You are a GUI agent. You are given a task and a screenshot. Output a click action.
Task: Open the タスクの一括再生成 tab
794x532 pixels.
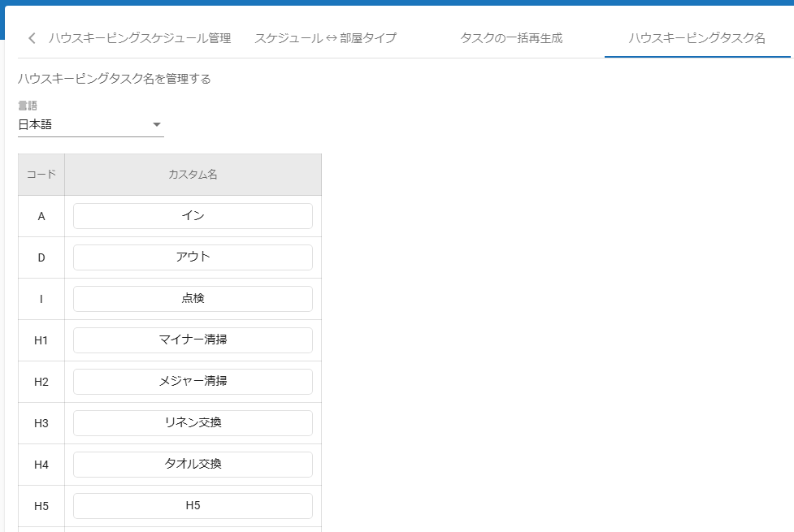(511, 38)
